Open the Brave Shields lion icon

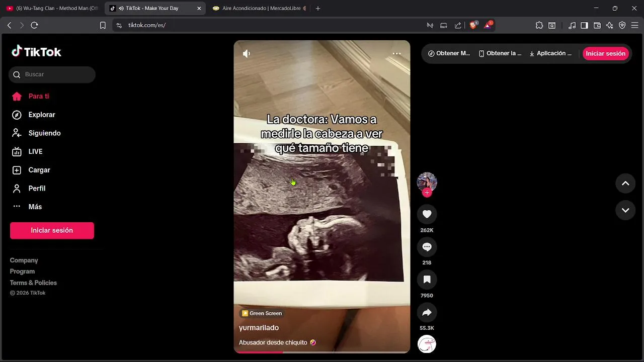pos(473,25)
